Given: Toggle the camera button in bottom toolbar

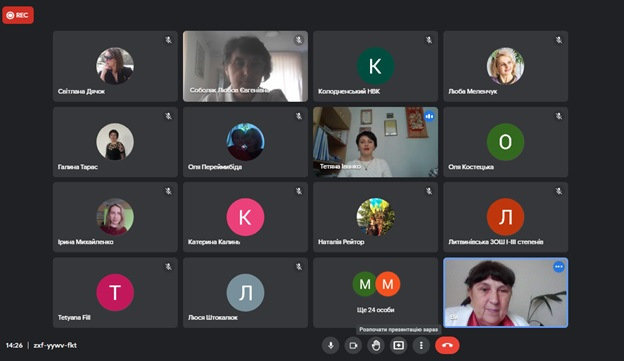Looking at the screenshot, I should pyautogui.click(x=353, y=345).
